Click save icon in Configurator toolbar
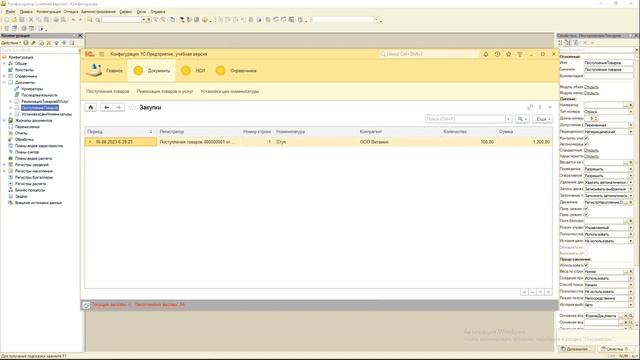This screenshot has width=640, height=360. tap(22, 20)
